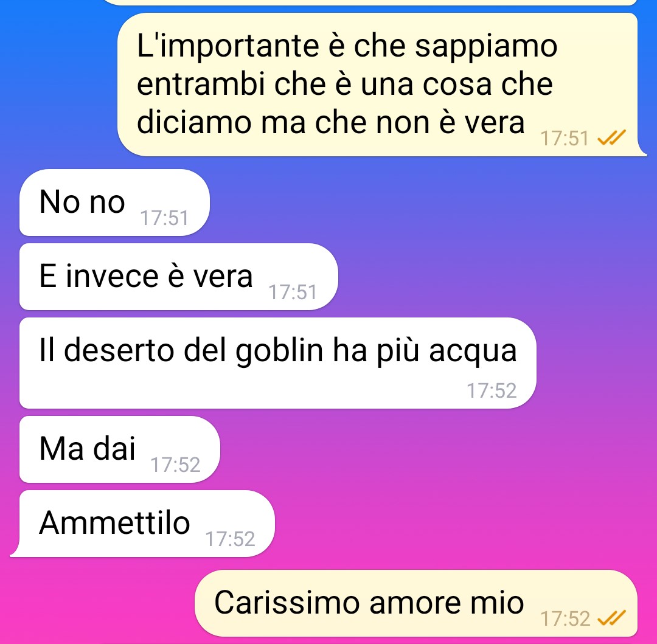Click the 17:51 timestamp on 'E invece è vera'

(x=293, y=293)
